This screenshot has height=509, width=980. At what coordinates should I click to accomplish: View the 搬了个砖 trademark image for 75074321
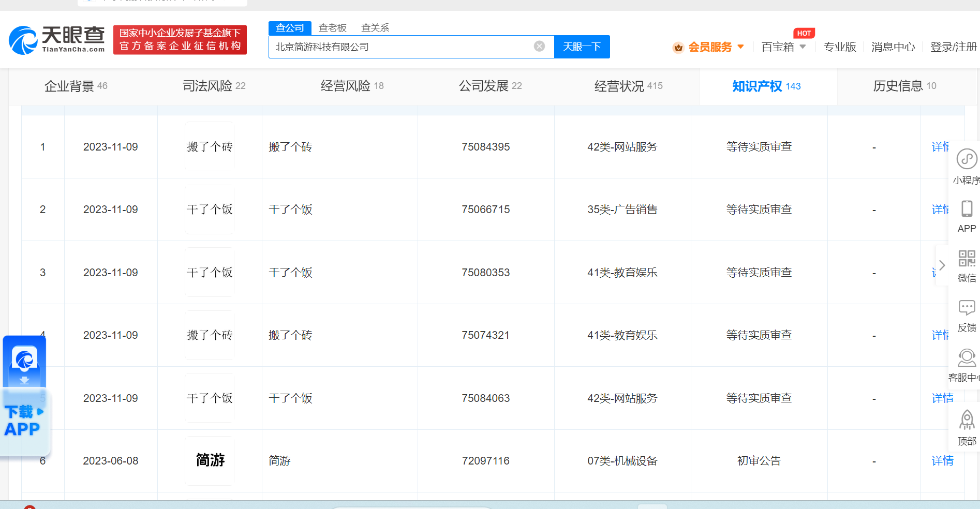coord(210,335)
